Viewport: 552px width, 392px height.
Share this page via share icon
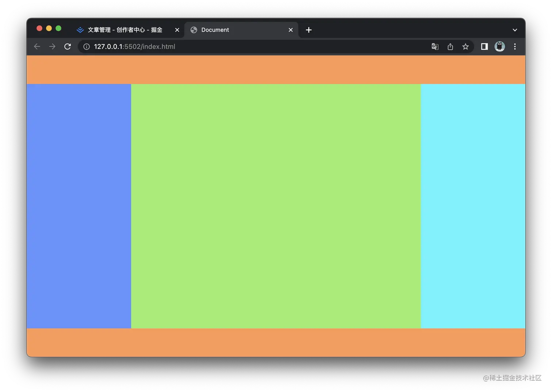point(450,47)
